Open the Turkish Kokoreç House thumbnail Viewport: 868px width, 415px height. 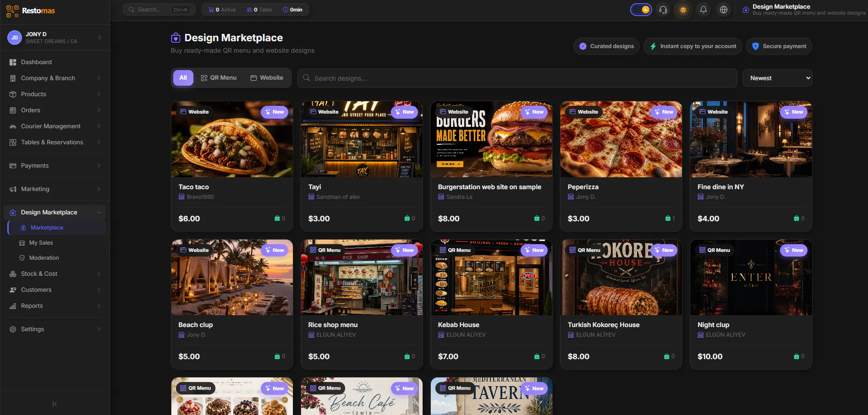pyautogui.click(x=621, y=277)
